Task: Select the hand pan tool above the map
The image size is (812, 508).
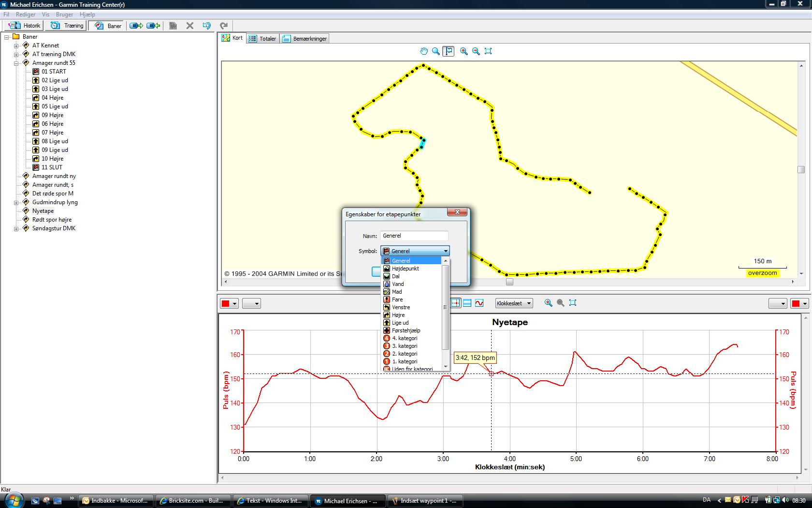Action: (424, 51)
